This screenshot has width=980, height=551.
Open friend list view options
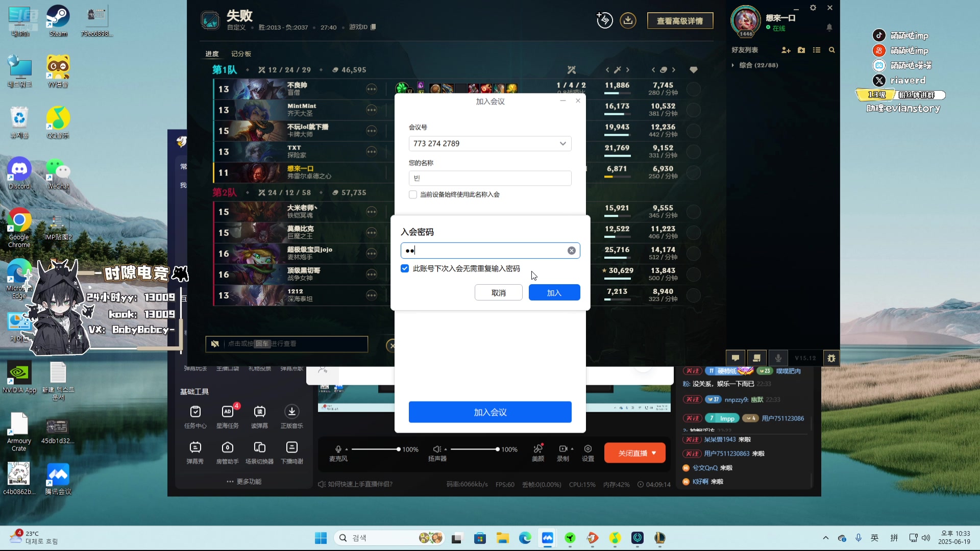pyautogui.click(x=817, y=50)
